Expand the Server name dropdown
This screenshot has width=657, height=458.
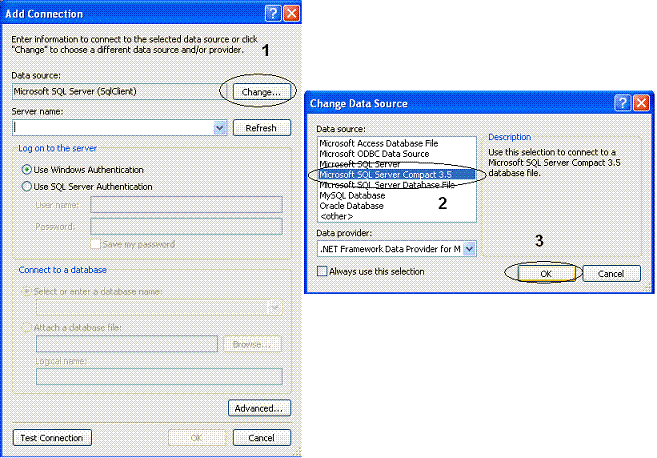coord(220,128)
